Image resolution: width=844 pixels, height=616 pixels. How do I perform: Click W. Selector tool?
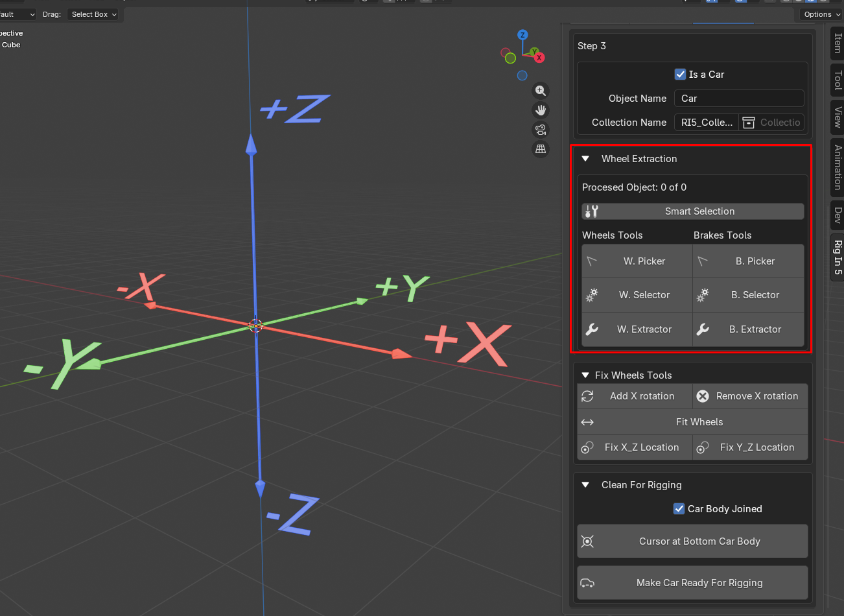point(637,295)
